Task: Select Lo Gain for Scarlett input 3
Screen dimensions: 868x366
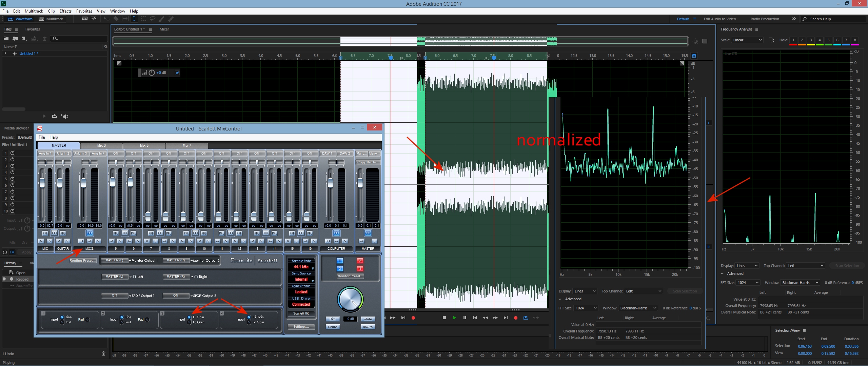Action: point(190,322)
